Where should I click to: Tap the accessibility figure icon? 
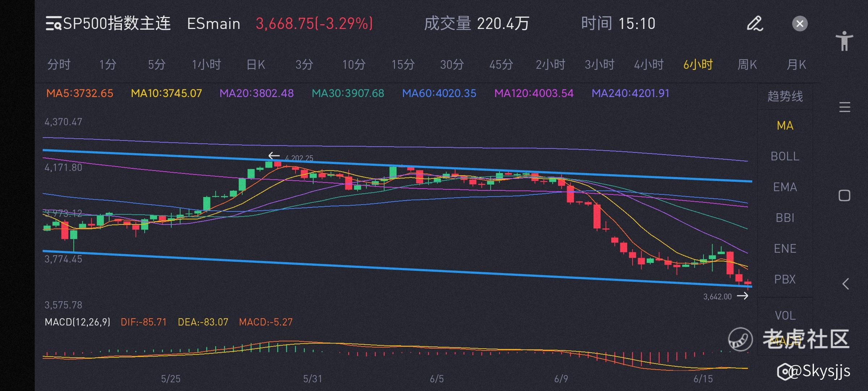(844, 41)
